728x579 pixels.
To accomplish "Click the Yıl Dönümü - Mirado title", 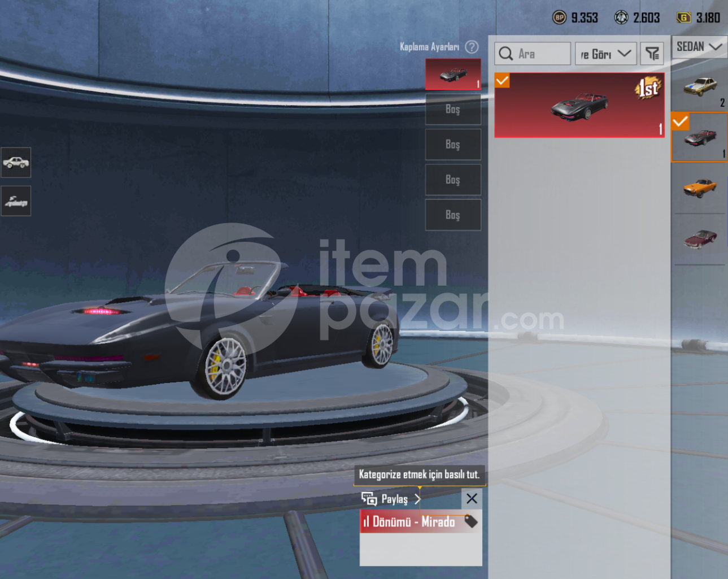I will click(x=409, y=521).
